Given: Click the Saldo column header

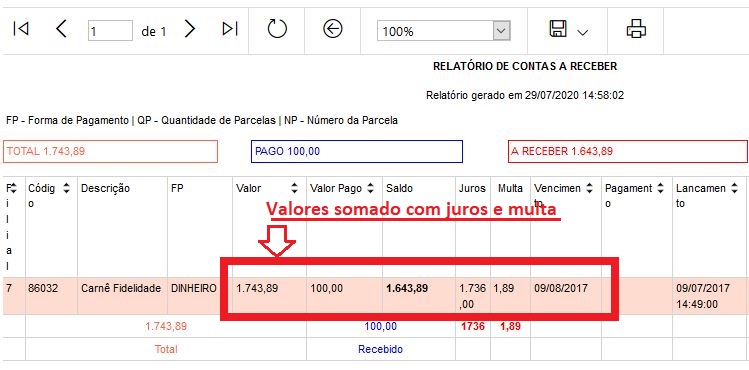Looking at the screenshot, I should tap(399, 188).
